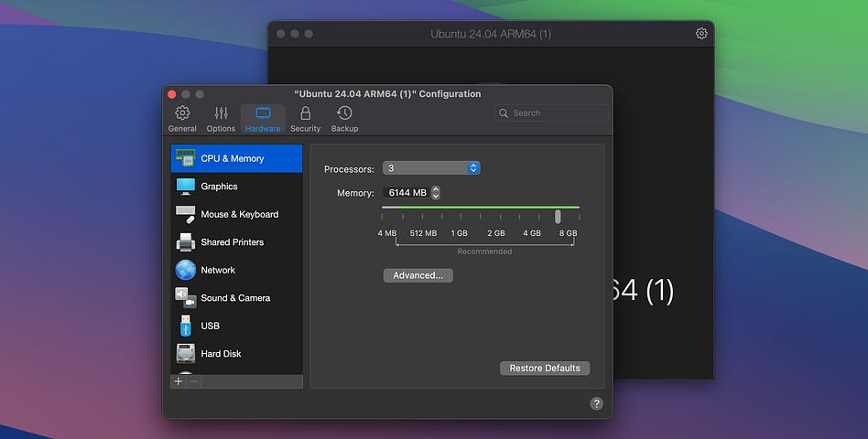Switch to the Hardware tab
868x439 pixels.
(x=263, y=119)
